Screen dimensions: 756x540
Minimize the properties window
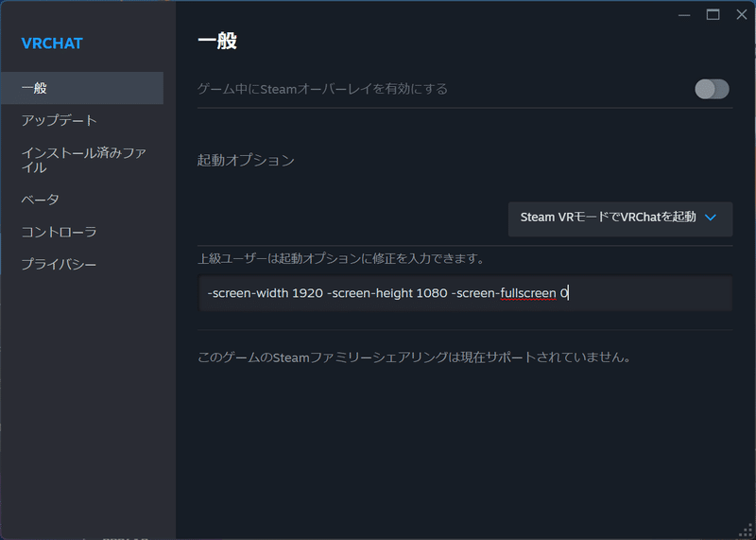pos(684,15)
